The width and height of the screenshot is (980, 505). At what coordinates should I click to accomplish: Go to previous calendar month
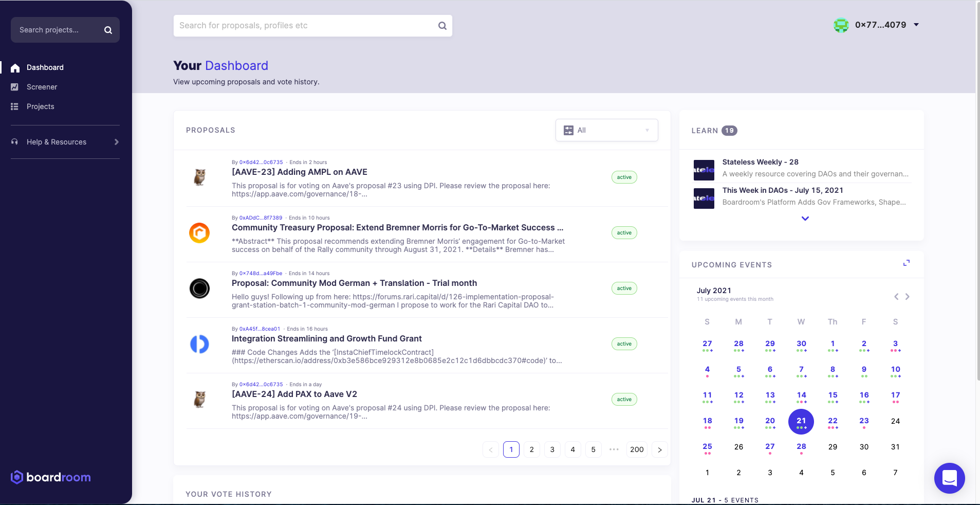point(896,297)
